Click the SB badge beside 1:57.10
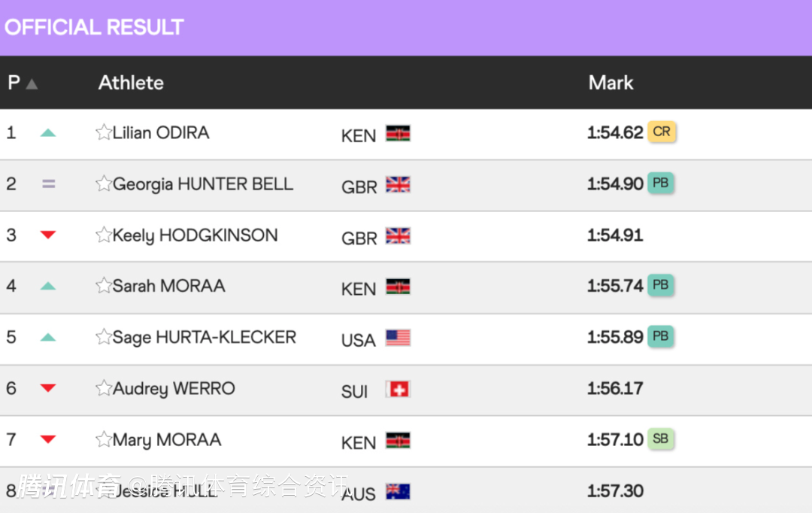The height and width of the screenshot is (513, 812). 660,439
